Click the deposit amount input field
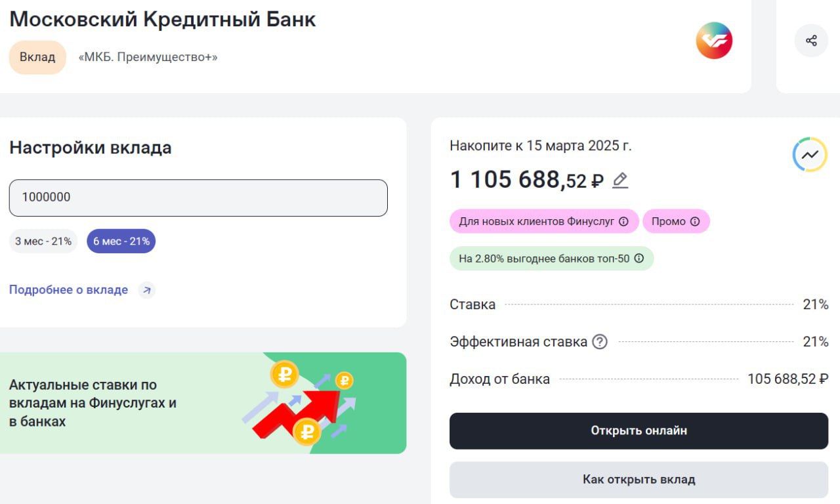 tap(198, 198)
